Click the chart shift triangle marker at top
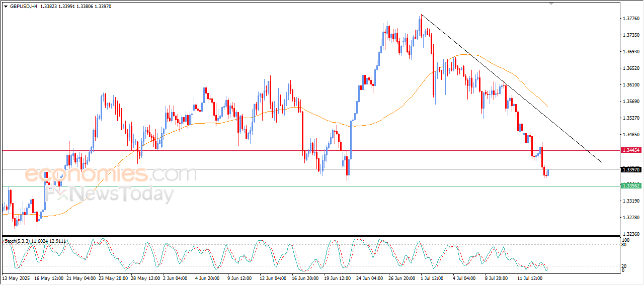 coord(552,4)
